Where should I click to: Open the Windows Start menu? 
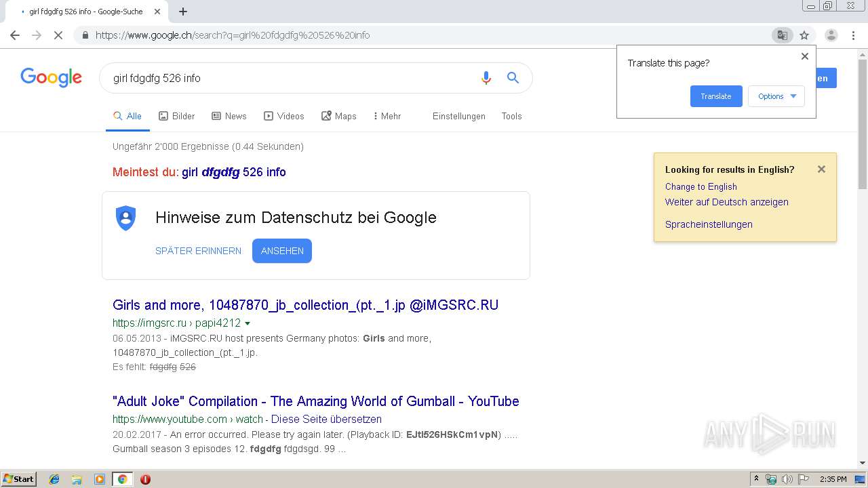(x=18, y=479)
